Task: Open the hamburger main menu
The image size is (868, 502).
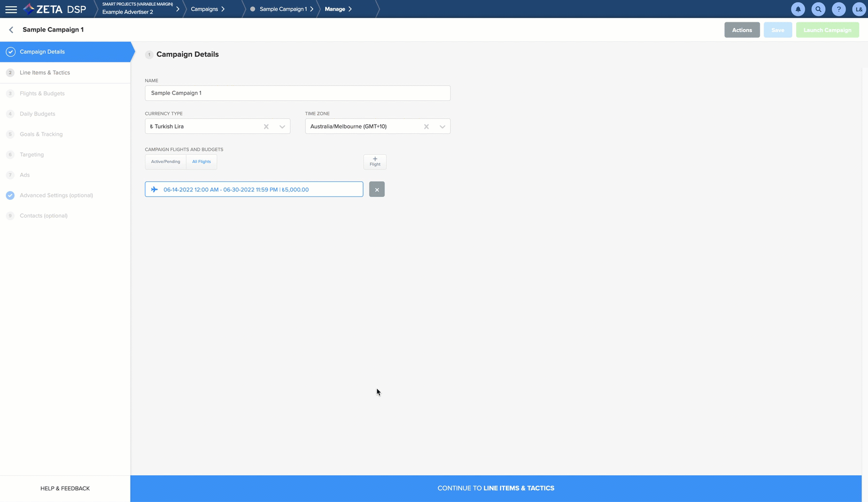Action: pos(11,9)
